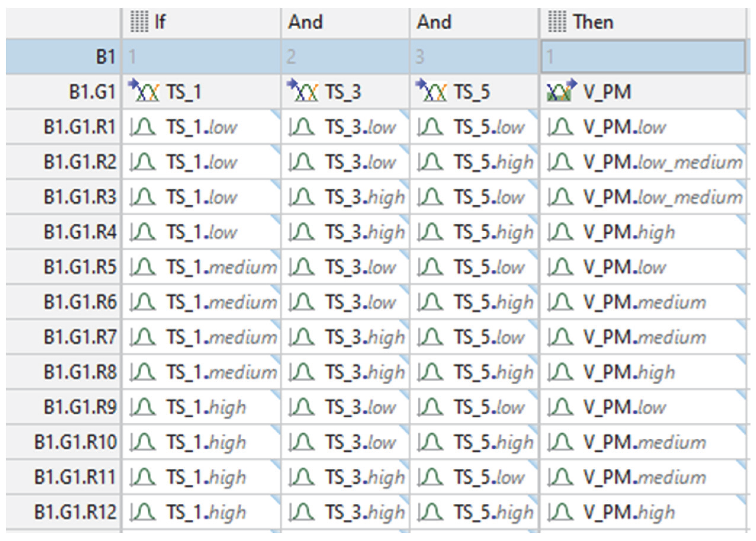Viewport: 756px width, 541px height.
Task: Click the V_PM output variable icon
Action: tap(561, 91)
